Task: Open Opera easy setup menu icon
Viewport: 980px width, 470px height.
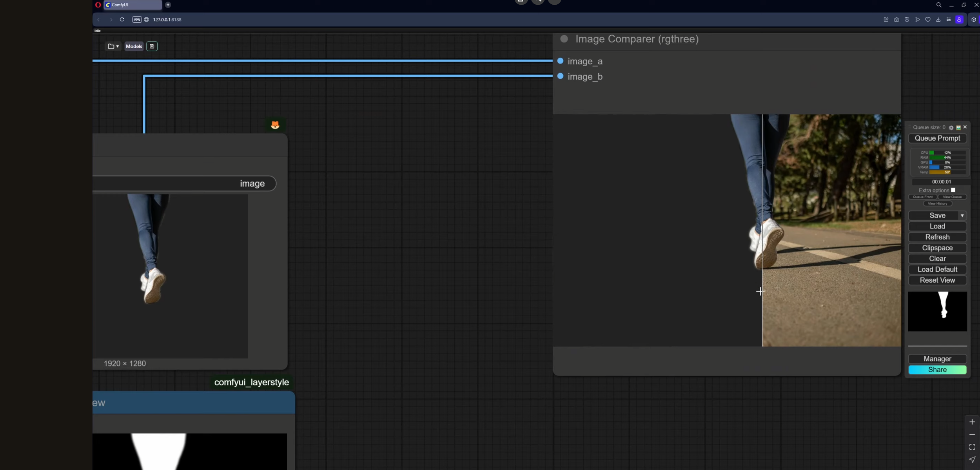Action: [x=949, y=20]
